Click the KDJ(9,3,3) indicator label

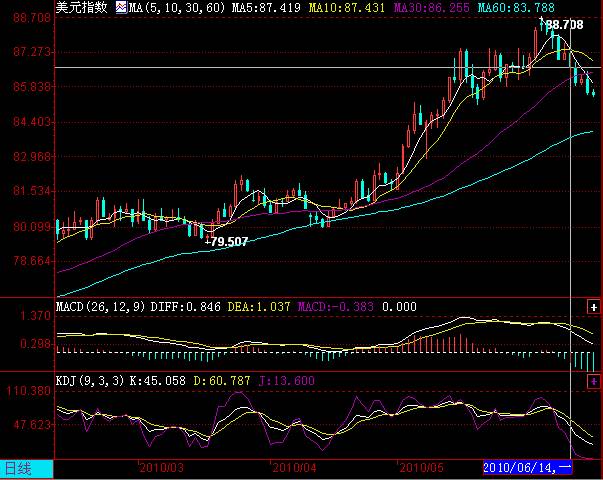pyautogui.click(x=90, y=381)
